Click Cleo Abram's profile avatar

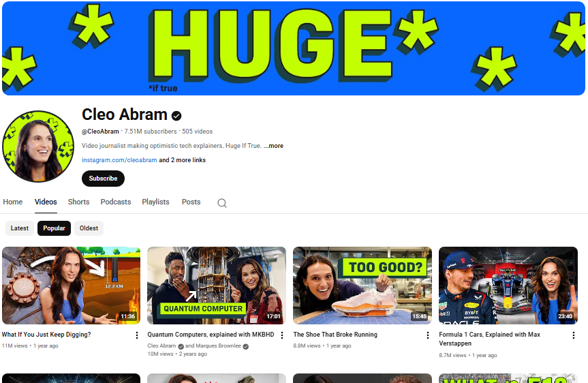click(38, 147)
